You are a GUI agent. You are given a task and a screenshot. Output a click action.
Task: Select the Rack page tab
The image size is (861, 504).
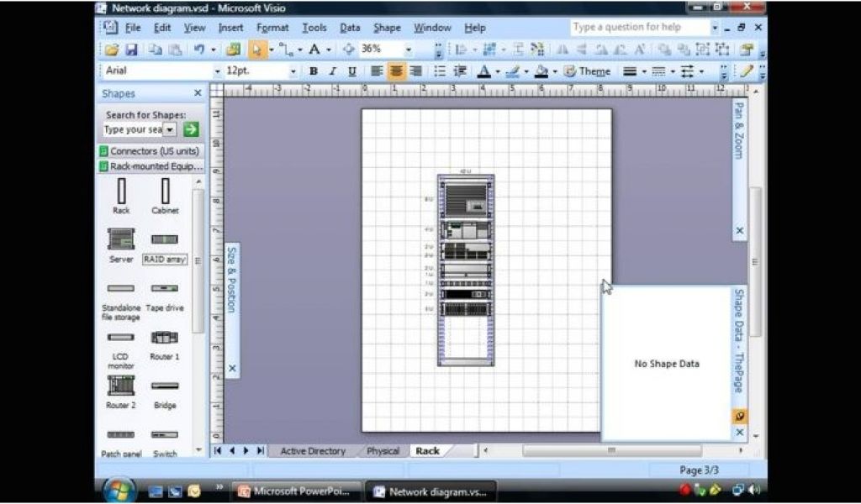427,451
